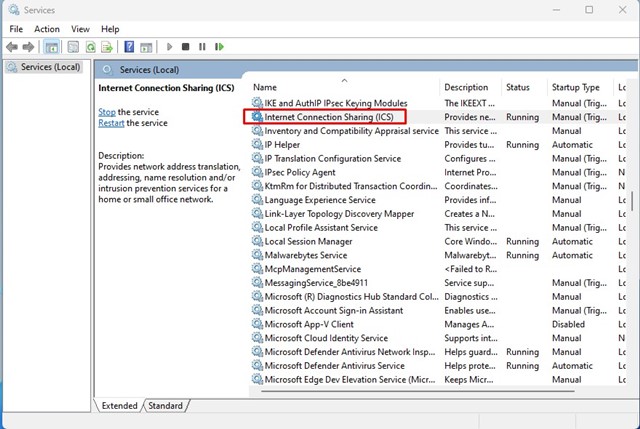Select IP Translation Configuration Service row
This screenshot has width=640, height=429.
tap(333, 158)
